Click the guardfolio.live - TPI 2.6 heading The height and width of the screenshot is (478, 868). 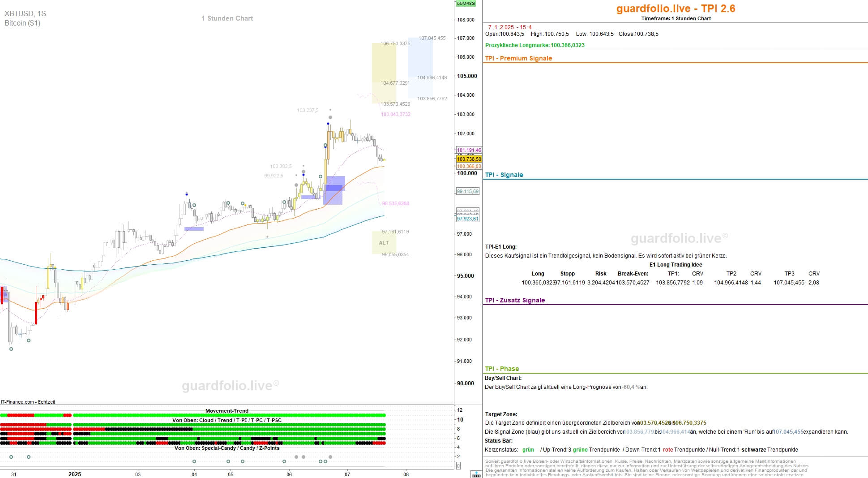676,8
